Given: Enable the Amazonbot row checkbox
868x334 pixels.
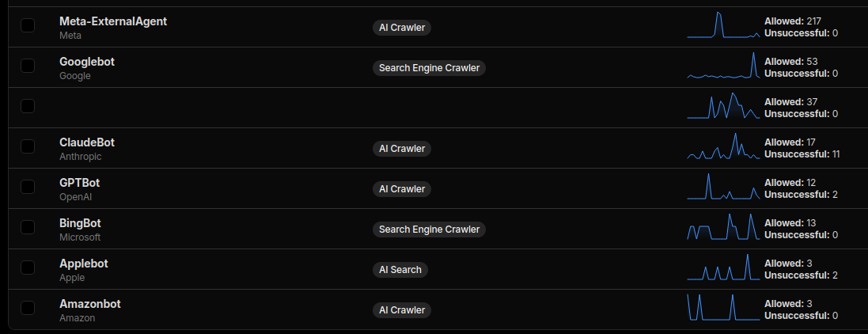Looking at the screenshot, I should pos(28,308).
